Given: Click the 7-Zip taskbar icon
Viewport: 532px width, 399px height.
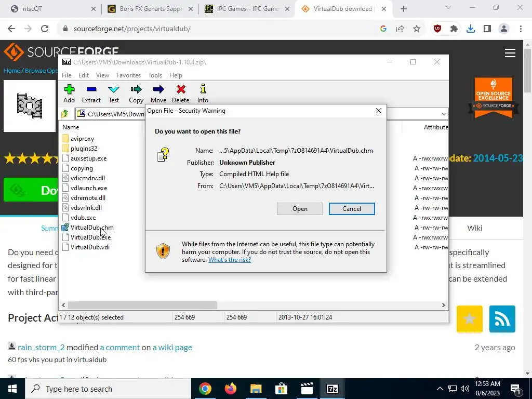Looking at the screenshot, I should click(332, 389).
